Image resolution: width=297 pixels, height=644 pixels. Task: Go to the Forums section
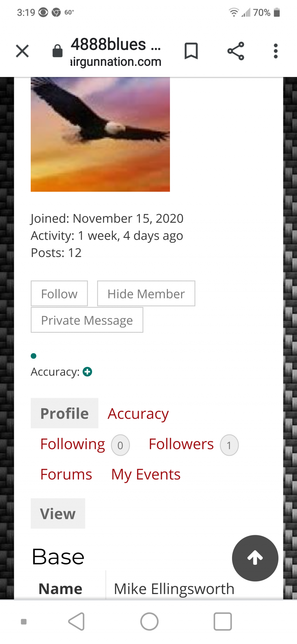tap(66, 474)
